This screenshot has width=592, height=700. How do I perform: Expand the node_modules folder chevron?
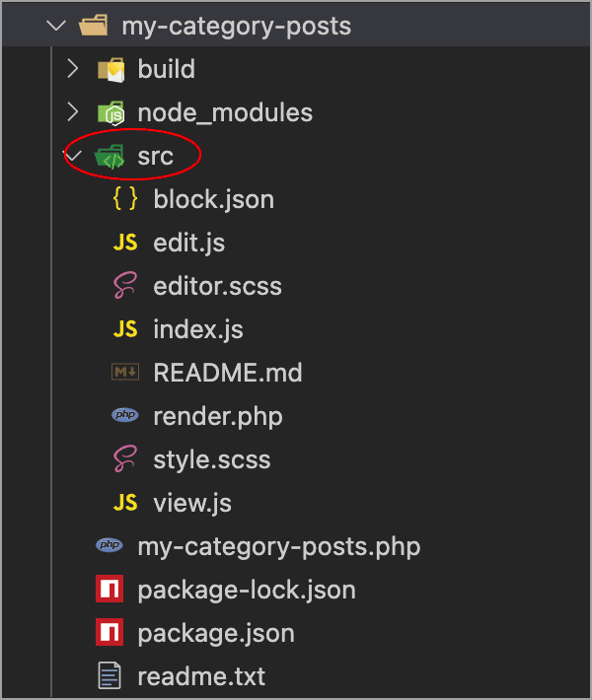click(73, 112)
